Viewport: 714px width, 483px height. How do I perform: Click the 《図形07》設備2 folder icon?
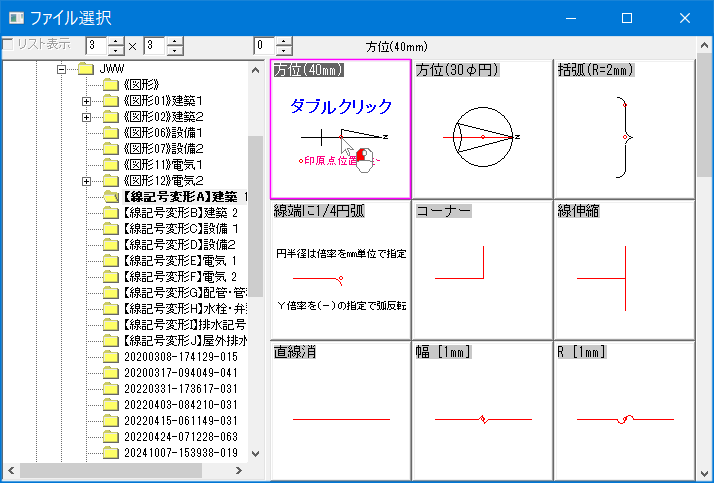pyautogui.click(x=111, y=149)
